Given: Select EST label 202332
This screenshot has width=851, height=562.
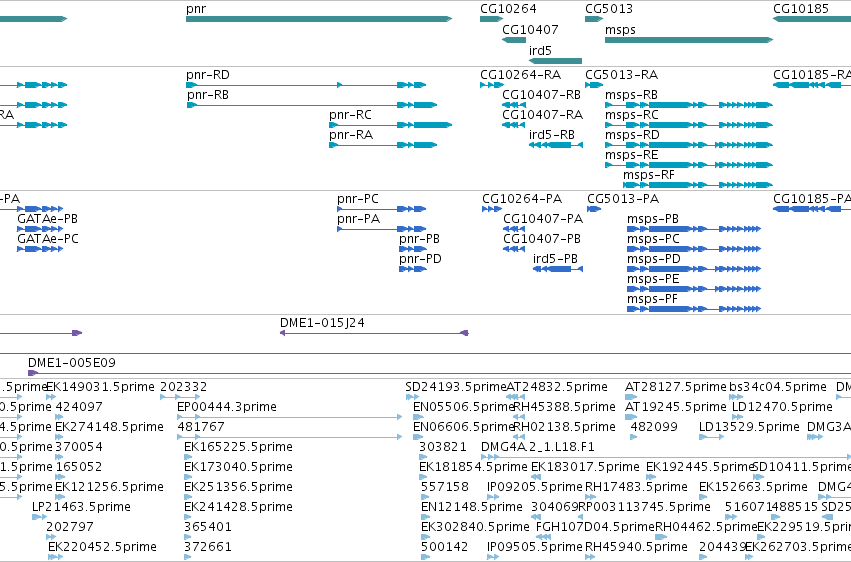Looking at the screenshot, I should coord(183,387).
